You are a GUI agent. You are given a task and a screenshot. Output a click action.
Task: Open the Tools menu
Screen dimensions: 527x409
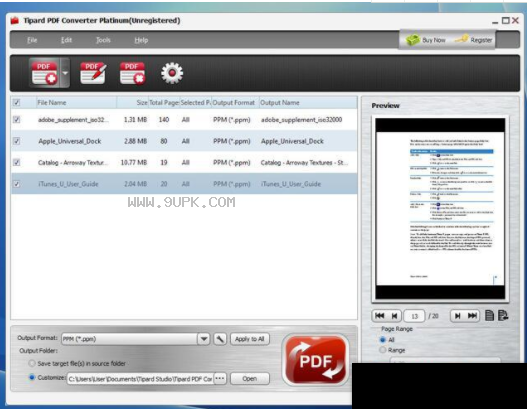[x=103, y=40]
